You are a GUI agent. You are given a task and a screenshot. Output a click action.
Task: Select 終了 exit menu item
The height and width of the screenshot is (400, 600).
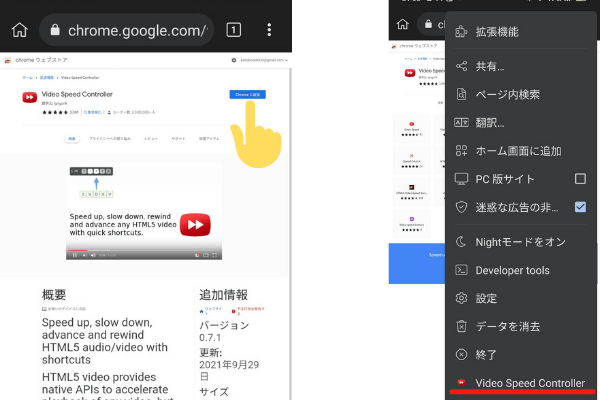[x=520, y=354]
